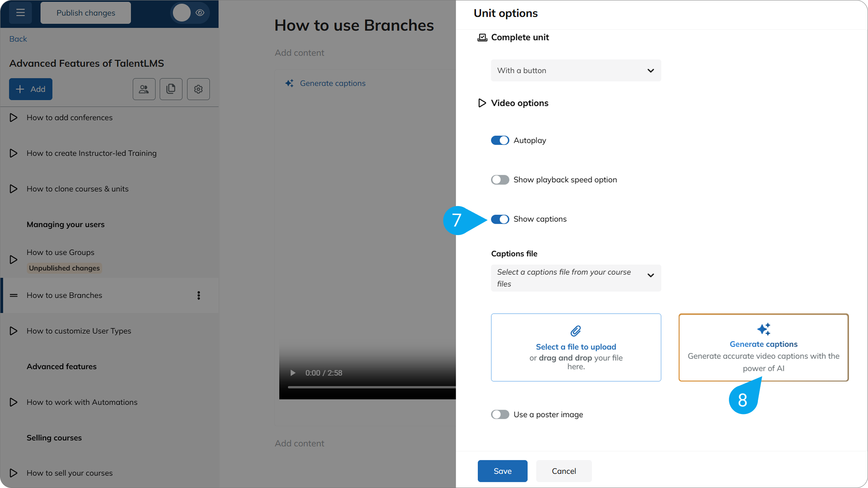Open course settings gear icon
Image resolution: width=868 pixels, height=488 pixels.
[198, 89]
